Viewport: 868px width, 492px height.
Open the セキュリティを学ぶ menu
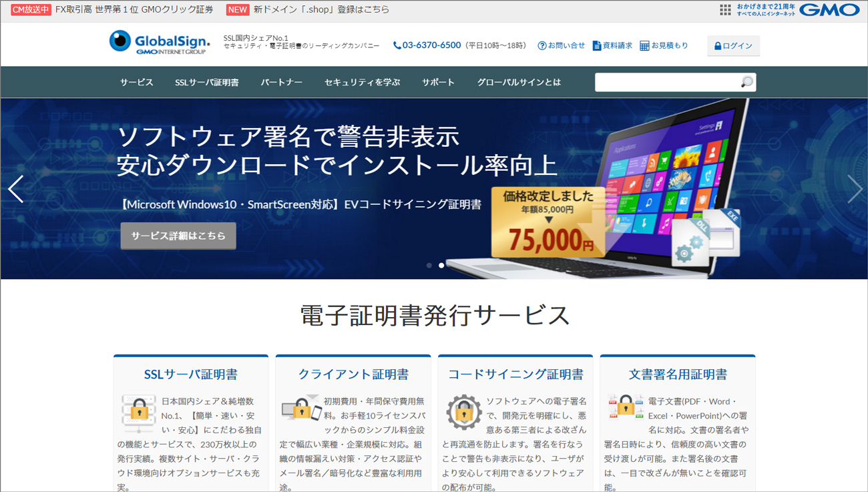363,82
